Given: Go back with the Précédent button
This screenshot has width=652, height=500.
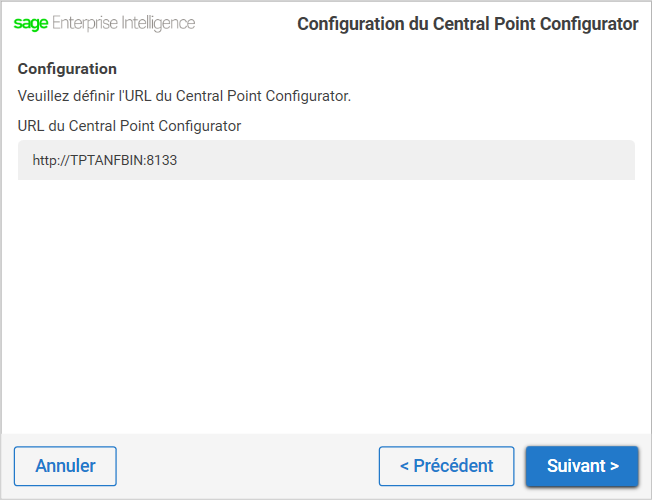Looking at the screenshot, I should click(x=447, y=466).
